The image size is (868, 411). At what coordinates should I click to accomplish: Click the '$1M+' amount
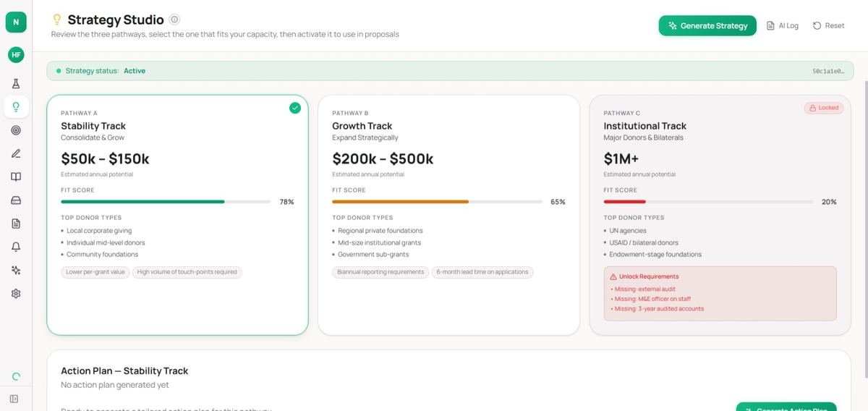(x=623, y=158)
